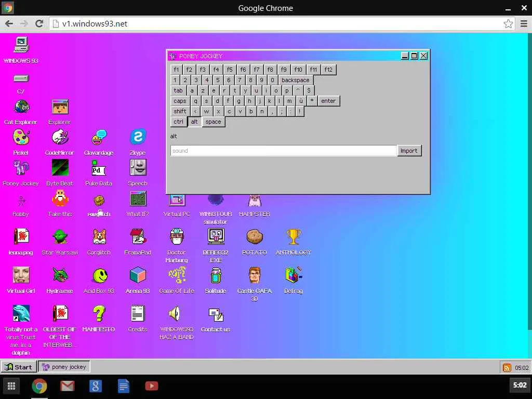Viewport: 532px width, 399px height.
Task: Launch HAMPSTER icon
Action: coord(255,201)
